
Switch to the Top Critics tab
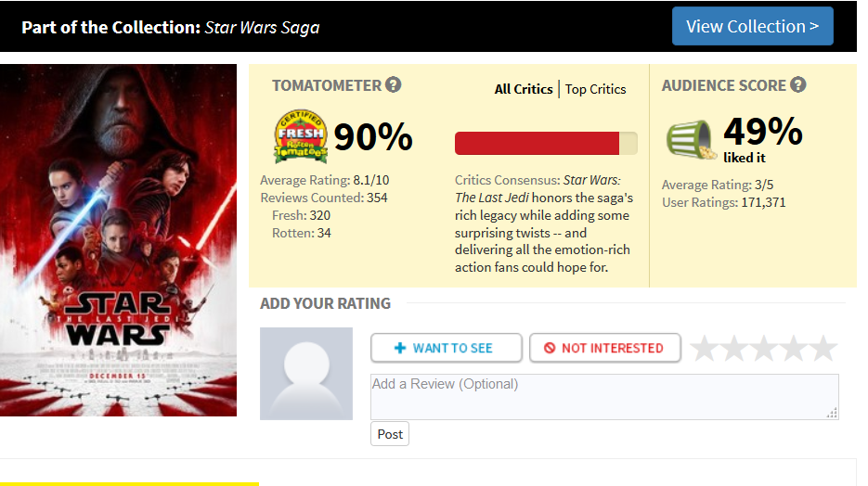(x=596, y=89)
